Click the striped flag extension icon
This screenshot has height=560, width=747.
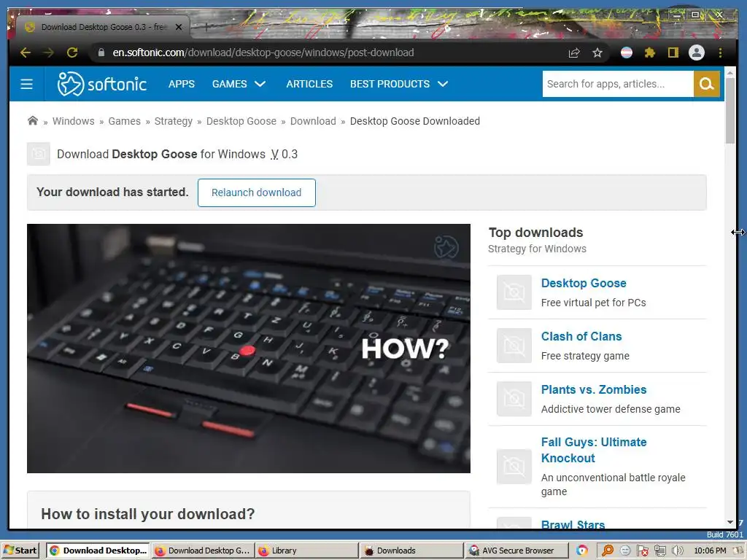627,52
